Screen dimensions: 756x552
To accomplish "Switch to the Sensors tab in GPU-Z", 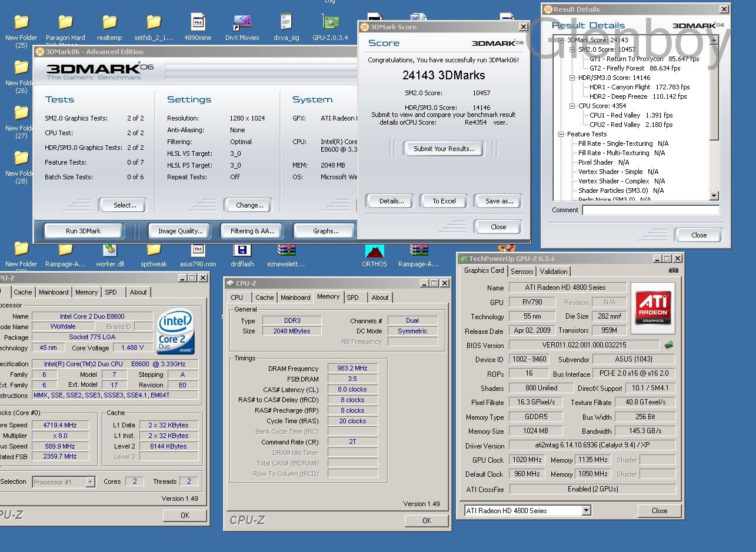I will pos(522,272).
